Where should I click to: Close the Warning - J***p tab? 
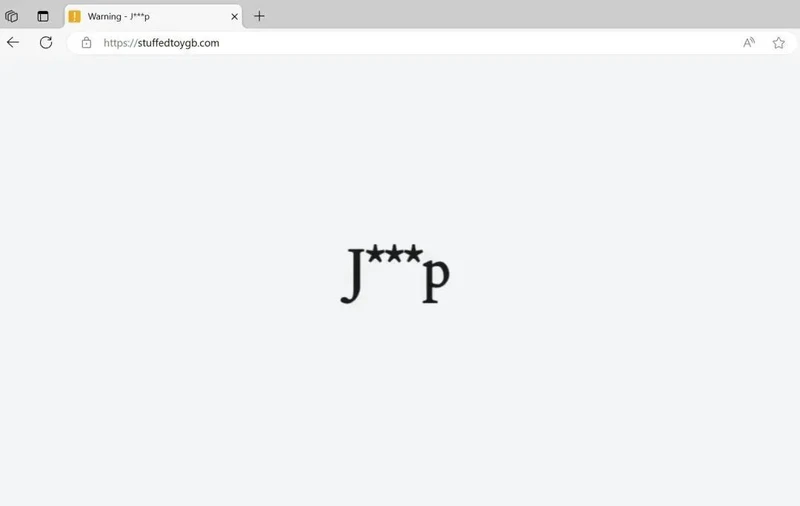point(234,16)
